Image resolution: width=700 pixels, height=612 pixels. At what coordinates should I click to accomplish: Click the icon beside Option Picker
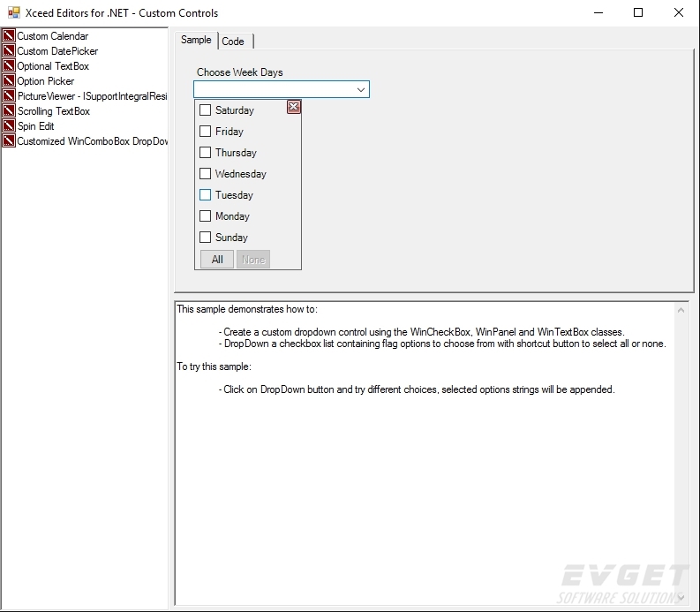coord(9,81)
